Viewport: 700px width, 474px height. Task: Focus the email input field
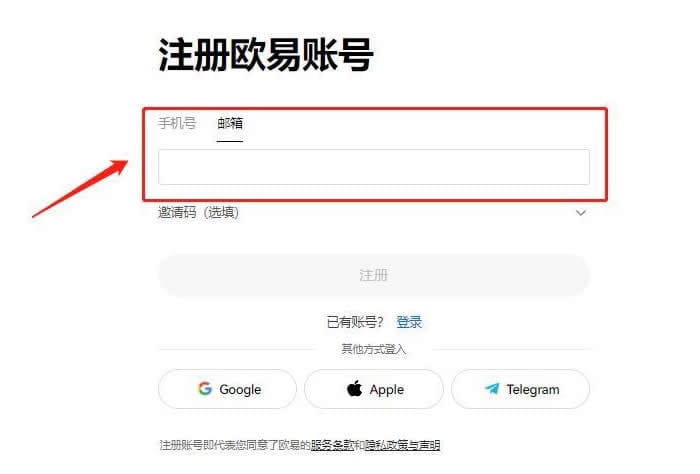click(x=374, y=167)
